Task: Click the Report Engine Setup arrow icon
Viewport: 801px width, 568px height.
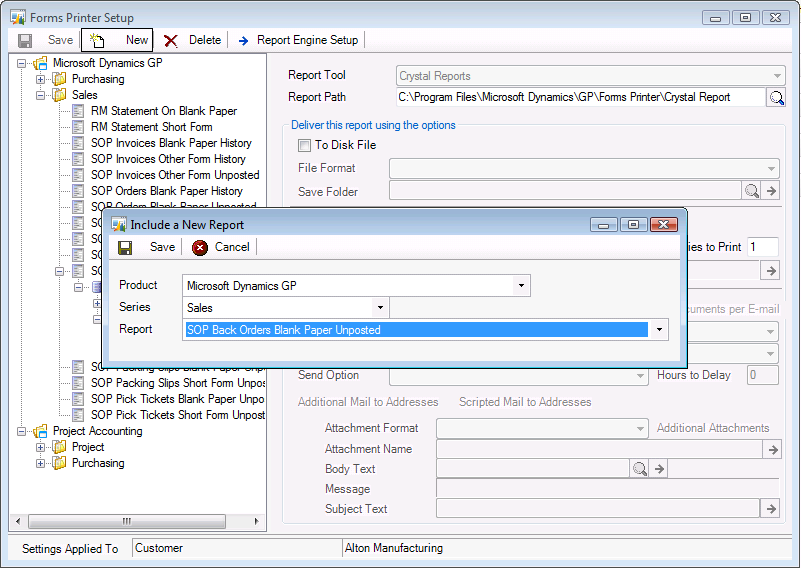Action: pyautogui.click(x=243, y=40)
